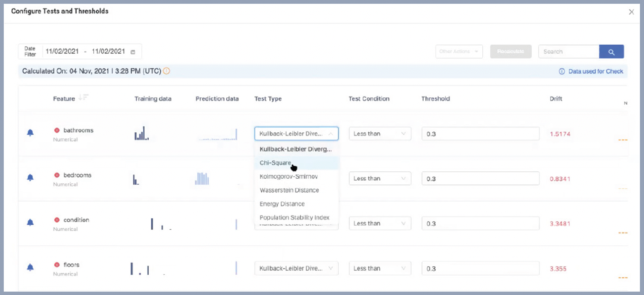Click the calendar icon in Date Filter

[133, 52]
